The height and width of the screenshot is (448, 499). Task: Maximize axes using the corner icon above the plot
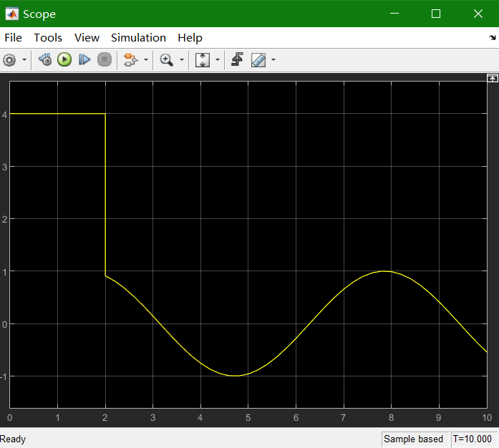(x=493, y=78)
